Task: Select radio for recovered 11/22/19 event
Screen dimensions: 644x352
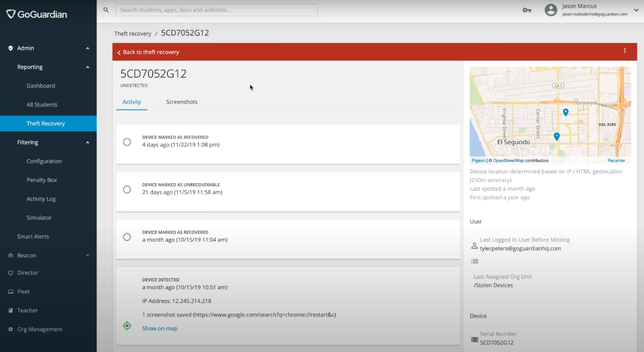Action: [127, 142]
